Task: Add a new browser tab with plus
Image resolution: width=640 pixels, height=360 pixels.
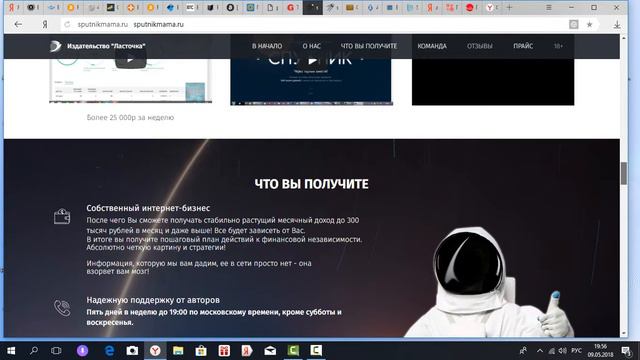Action: pyautogui.click(x=509, y=7)
